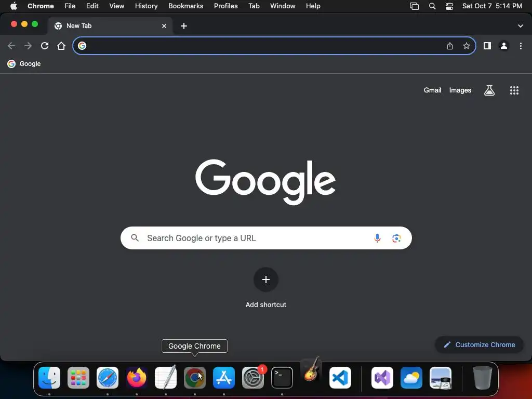Go to the Home page icon
The height and width of the screenshot is (399, 532).
click(x=61, y=46)
